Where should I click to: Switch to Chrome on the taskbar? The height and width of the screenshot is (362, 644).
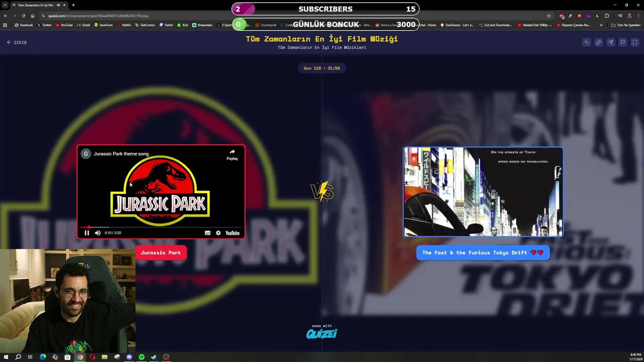pyautogui.click(x=79, y=357)
